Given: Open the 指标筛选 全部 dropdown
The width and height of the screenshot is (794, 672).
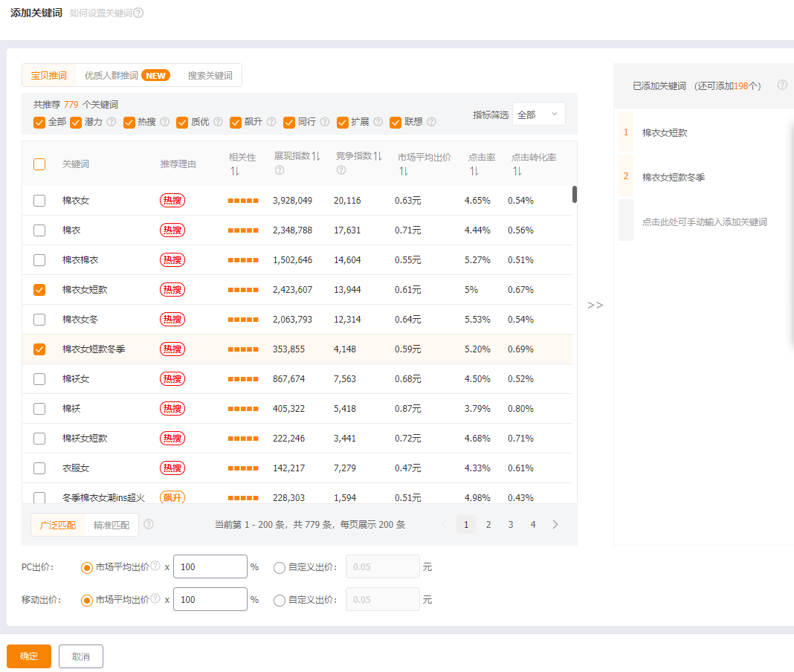Looking at the screenshot, I should pos(538,114).
